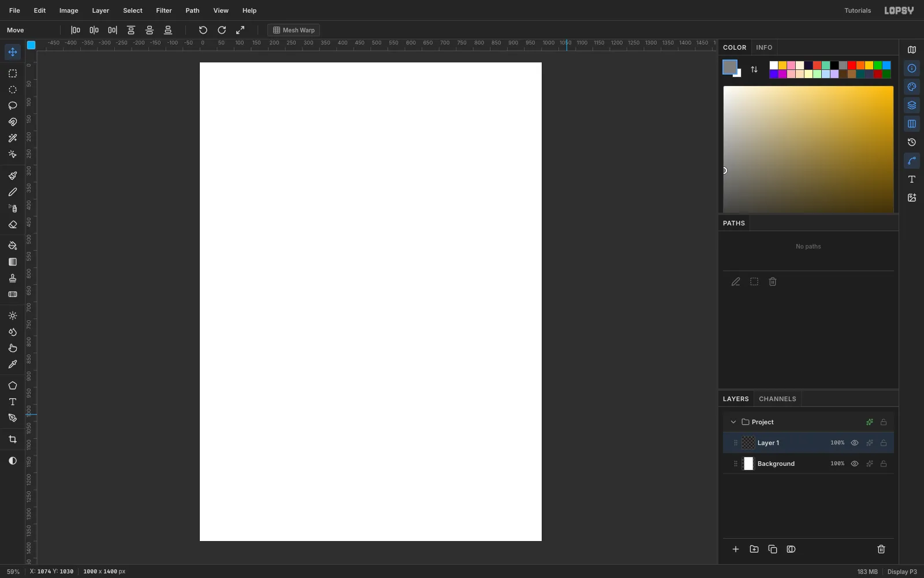This screenshot has width=924, height=578.
Task: Select the Crop tool
Action: (x=12, y=439)
